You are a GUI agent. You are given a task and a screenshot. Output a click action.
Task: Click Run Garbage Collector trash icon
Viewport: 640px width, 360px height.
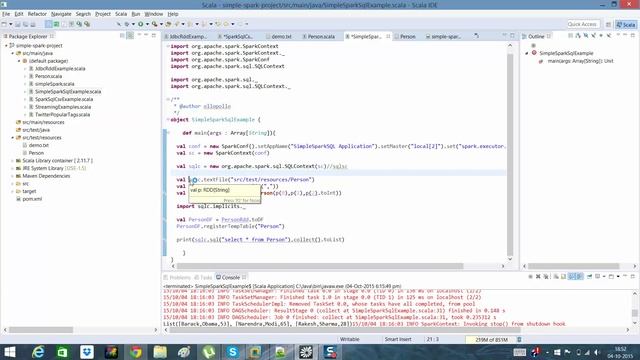(519, 340)
